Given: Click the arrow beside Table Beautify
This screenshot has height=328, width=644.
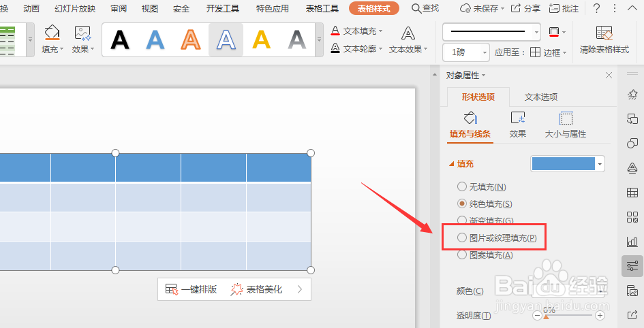Looking at the screenshot, I should tap(299, 289).
